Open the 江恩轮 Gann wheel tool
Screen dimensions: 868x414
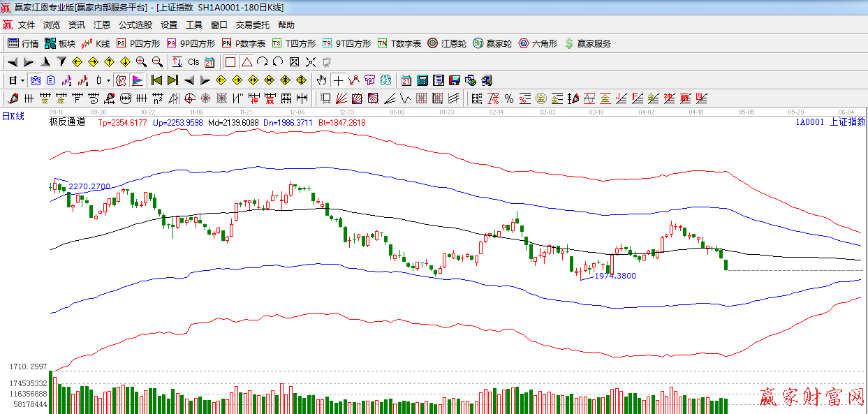click(x=447, y=43)
